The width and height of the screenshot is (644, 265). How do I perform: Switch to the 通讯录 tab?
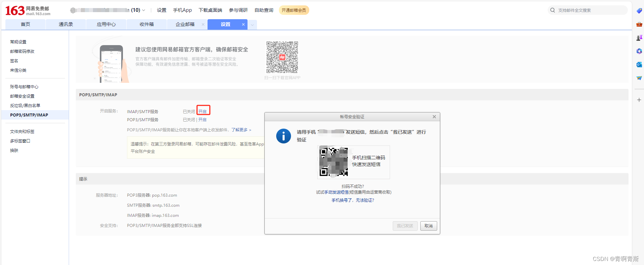point(66,24)
